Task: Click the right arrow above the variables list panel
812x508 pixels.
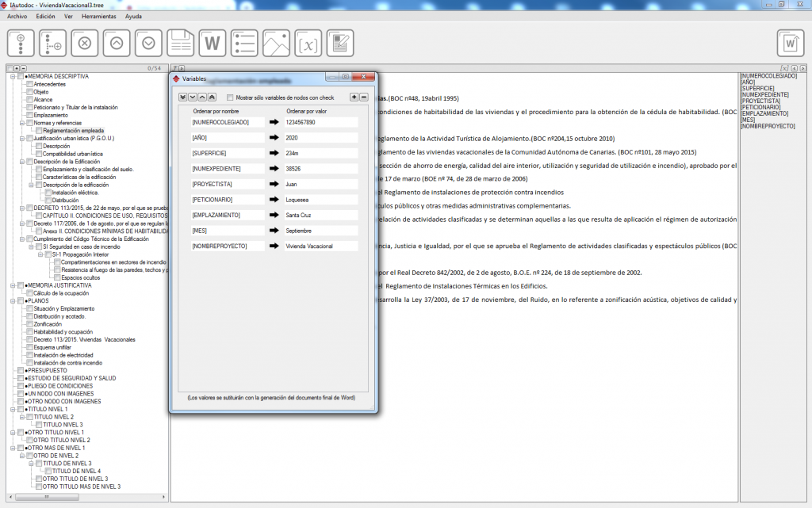Action: coord(802,68)
